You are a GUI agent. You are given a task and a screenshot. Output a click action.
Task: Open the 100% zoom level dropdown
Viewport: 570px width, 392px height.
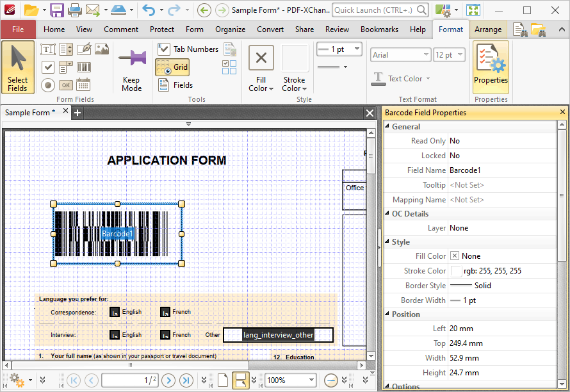coord(311,380)
